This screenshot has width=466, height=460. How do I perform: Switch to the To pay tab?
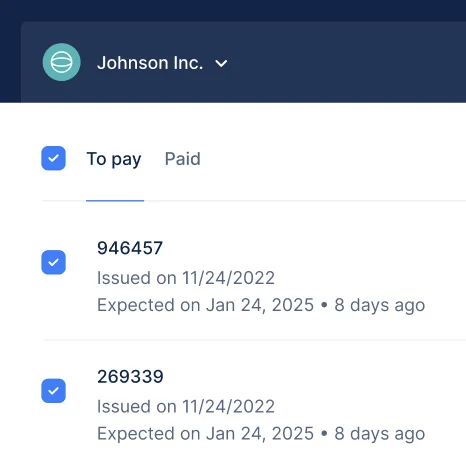point(114,159)
